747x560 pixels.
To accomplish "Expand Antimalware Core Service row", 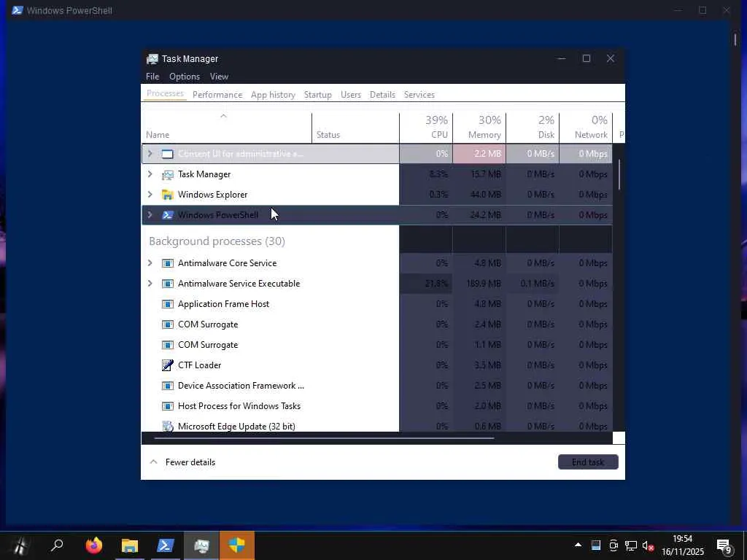I will (150, 262).
